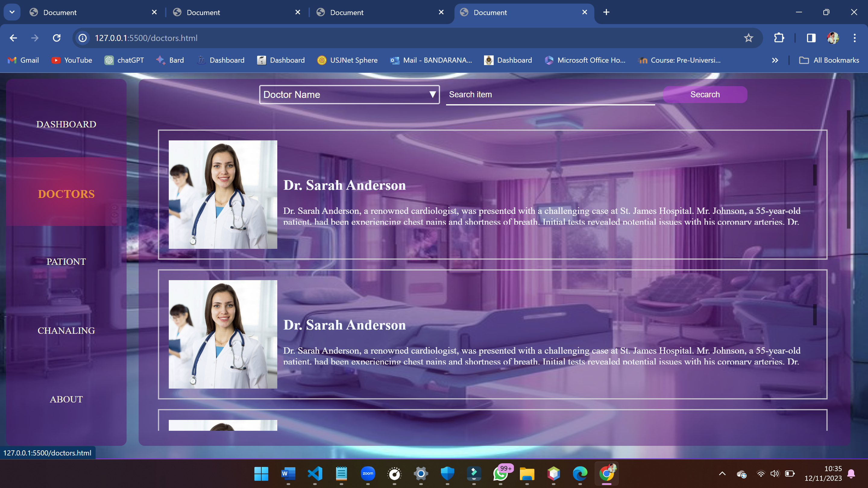The width and height of the screenshot is (868, 488).
Task: Open new browser tab with plus button
Action: tap(606, 13)
